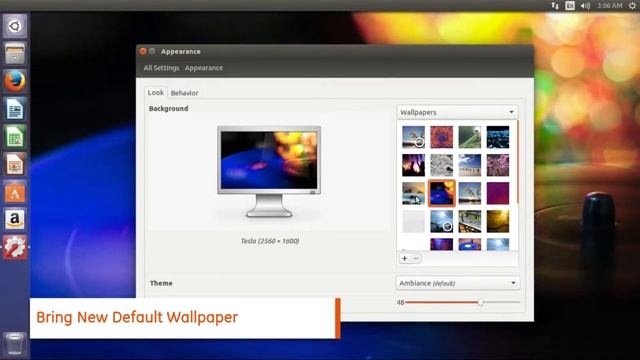Click Appearance breadcrumb in toolbar
640x360 pixels.
(204, 68)
